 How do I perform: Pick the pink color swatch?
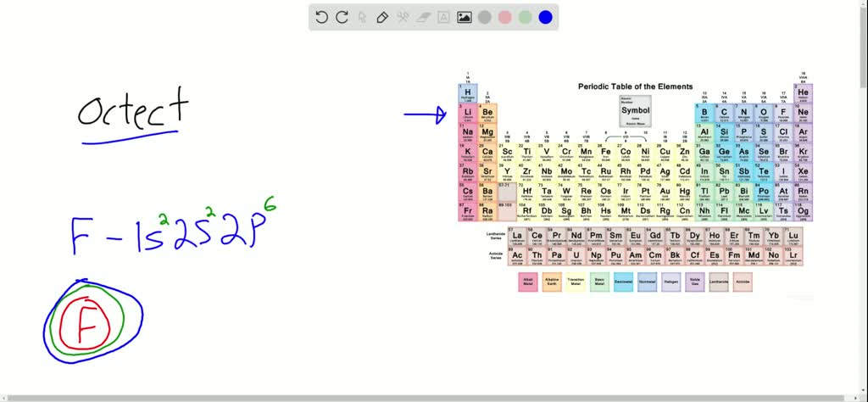(505, 17)
